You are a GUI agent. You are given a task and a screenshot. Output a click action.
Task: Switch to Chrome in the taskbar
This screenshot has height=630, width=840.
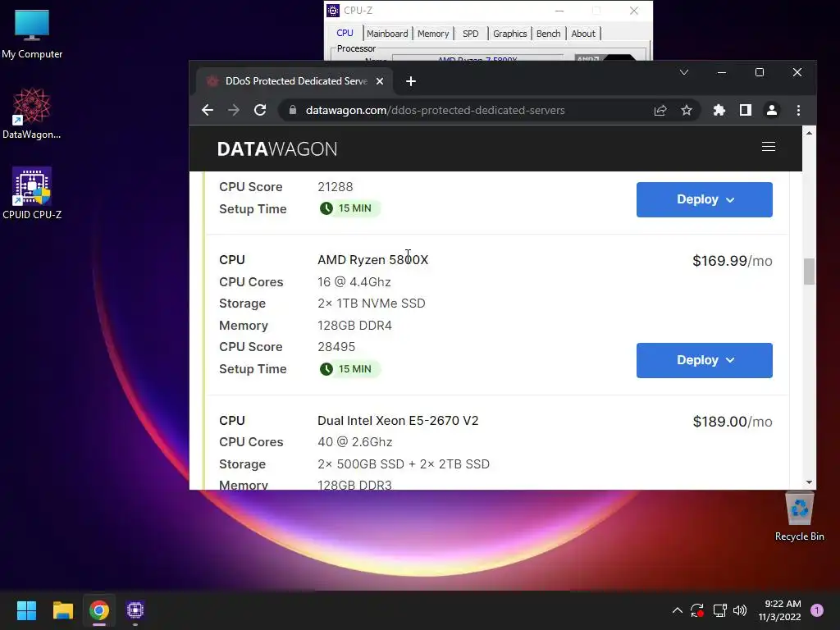point(99,610)
